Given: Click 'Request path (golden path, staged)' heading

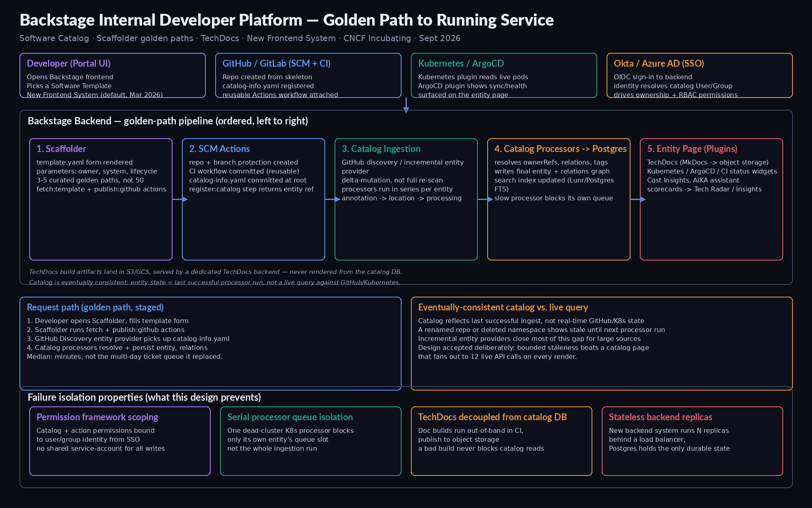Looking at the screenshot, I should click(95, 307).
